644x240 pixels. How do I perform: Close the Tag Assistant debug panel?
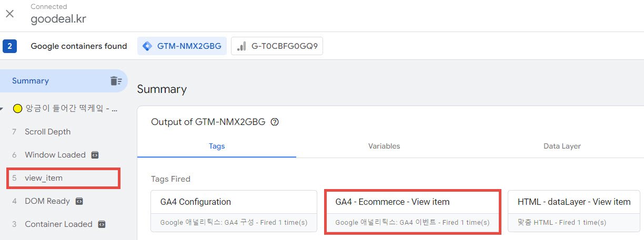click(x=9, y=14)
